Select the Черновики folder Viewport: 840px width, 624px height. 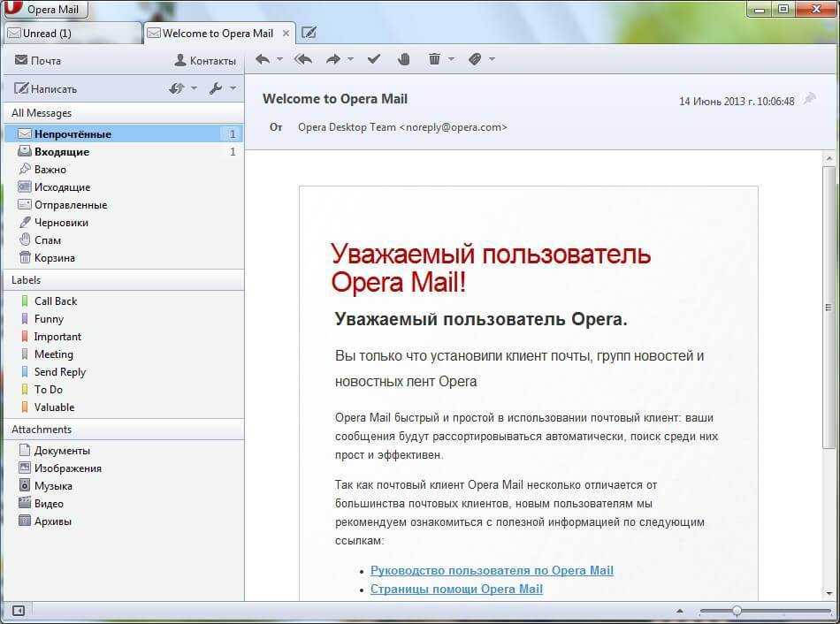point(124,222)
